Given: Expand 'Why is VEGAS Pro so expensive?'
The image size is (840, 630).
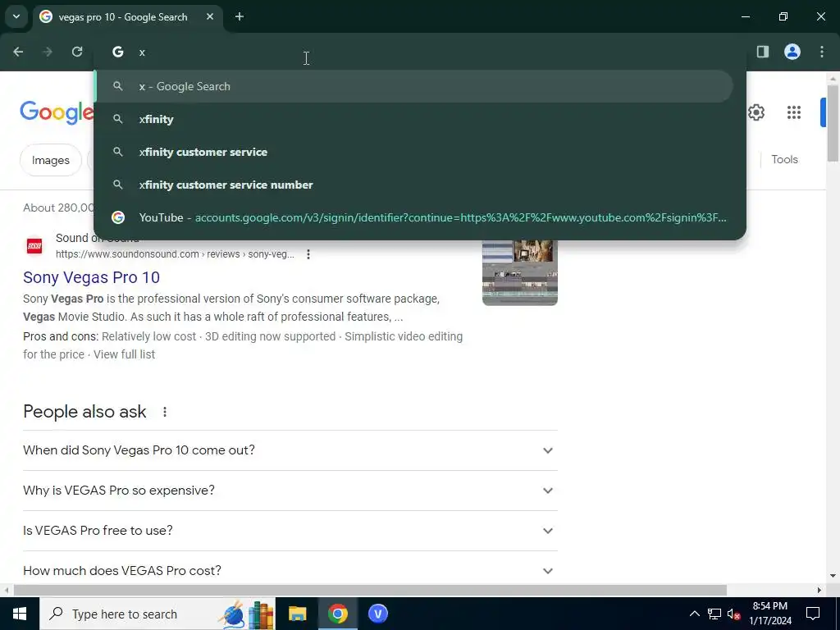Looking at the screenshot, I should pyautogui.click(x=290, y=491).
